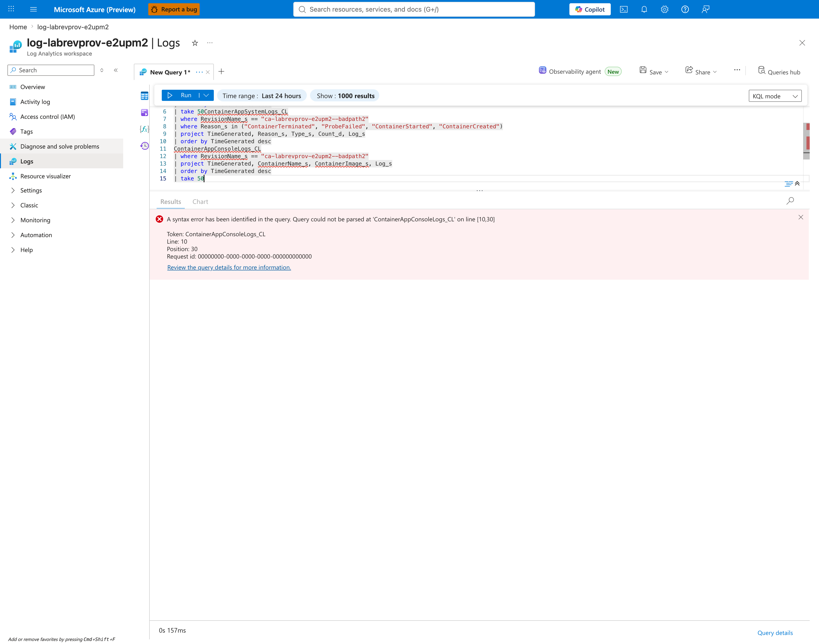The height and width of the screenshot is (644, 819).
Task: Focus the top Search resources field
Action: [414, 10]
